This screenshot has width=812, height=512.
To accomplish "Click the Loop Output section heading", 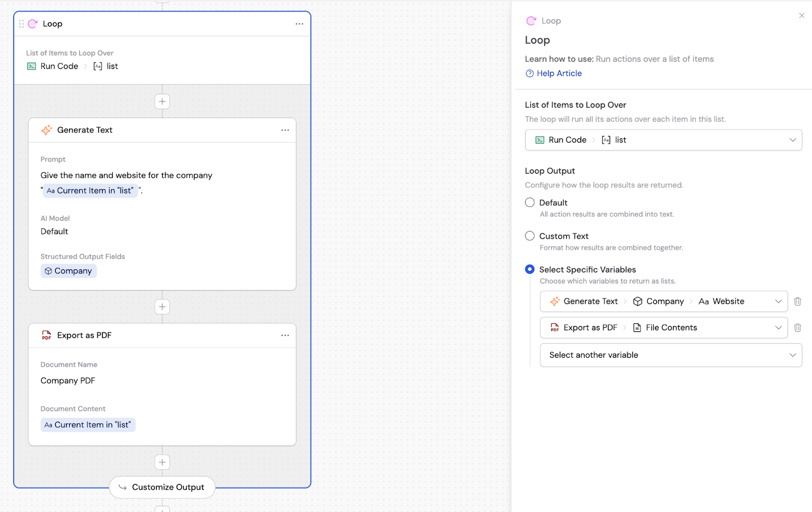I will click(550, 171).
